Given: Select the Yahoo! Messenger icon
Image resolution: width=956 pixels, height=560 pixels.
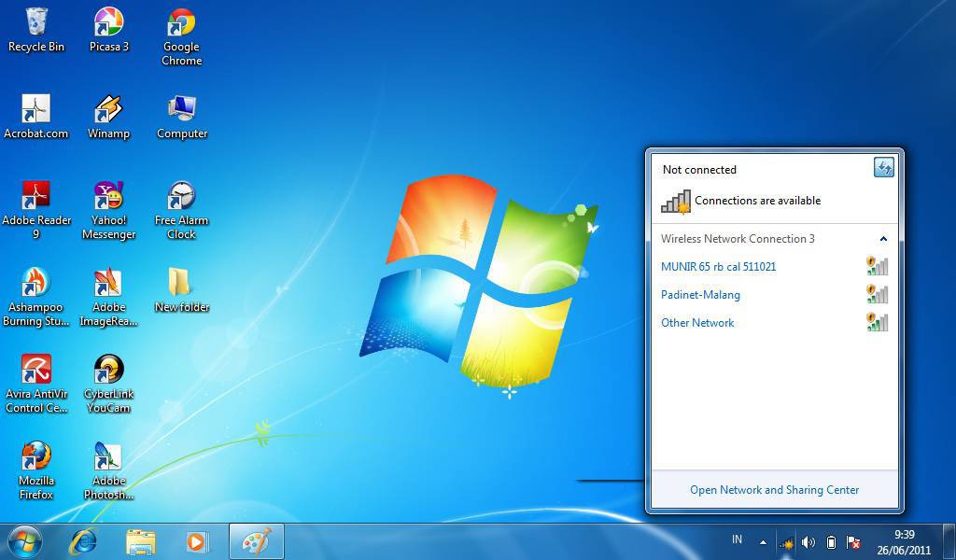Looking at the screenshot, I should point(109,210).
